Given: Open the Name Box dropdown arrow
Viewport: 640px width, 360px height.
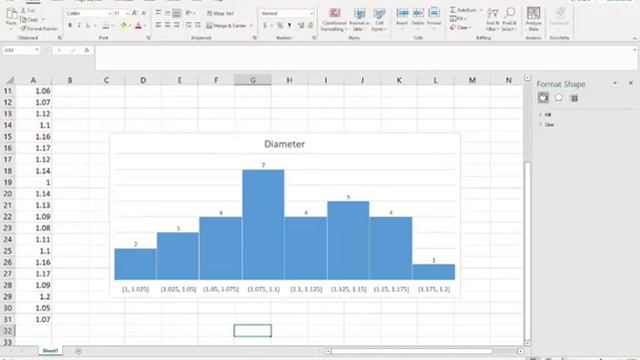Looking at the screenshot, I should click(37, 50).
